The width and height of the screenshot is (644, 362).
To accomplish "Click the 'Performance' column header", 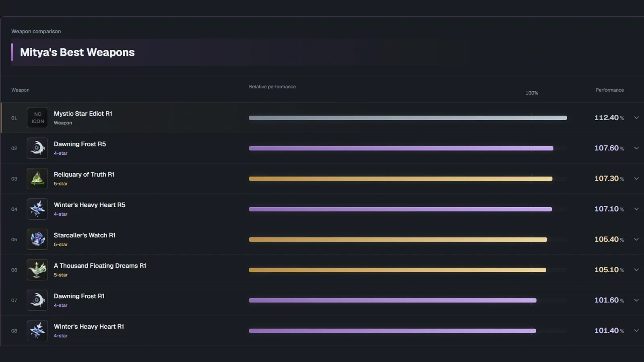I will [x=610, y=90].
